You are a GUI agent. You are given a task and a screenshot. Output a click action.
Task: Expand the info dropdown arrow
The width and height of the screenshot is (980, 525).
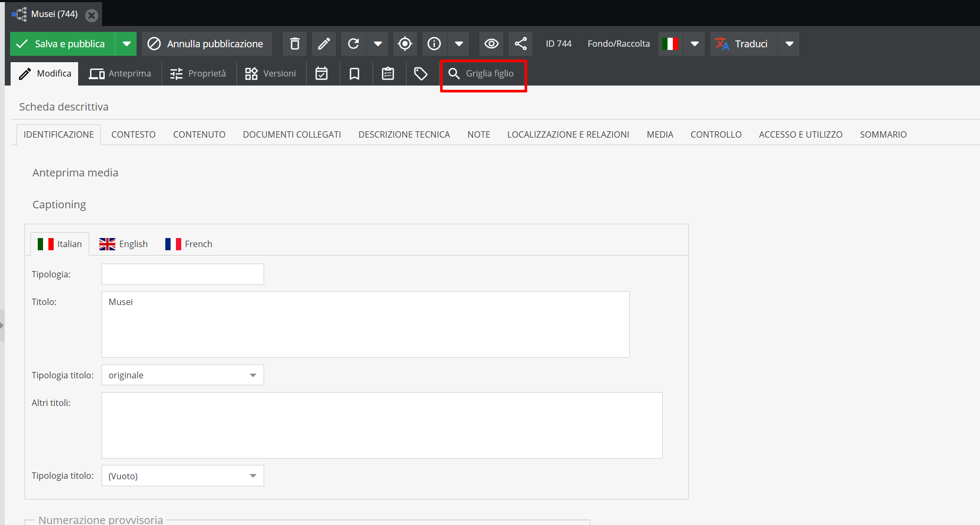pyautogui.click(x=459, y=44)
